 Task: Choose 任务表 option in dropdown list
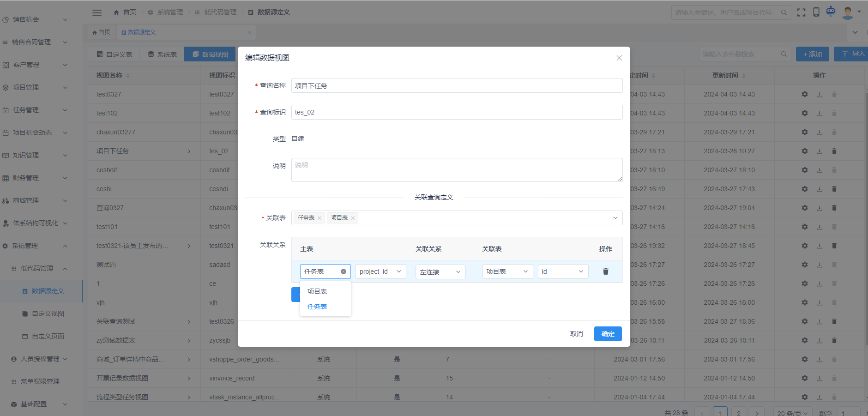pyautogui.click(x=317, y=307)
